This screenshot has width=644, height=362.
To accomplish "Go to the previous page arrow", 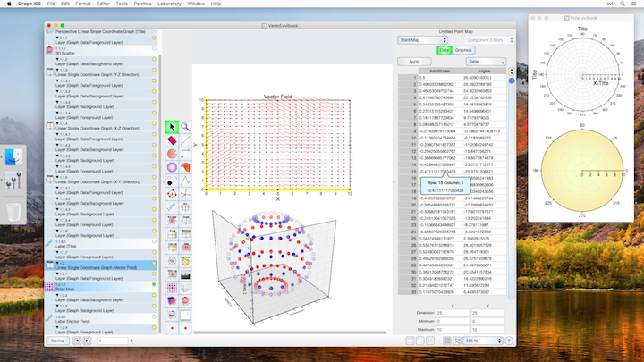I will point(77,341).
